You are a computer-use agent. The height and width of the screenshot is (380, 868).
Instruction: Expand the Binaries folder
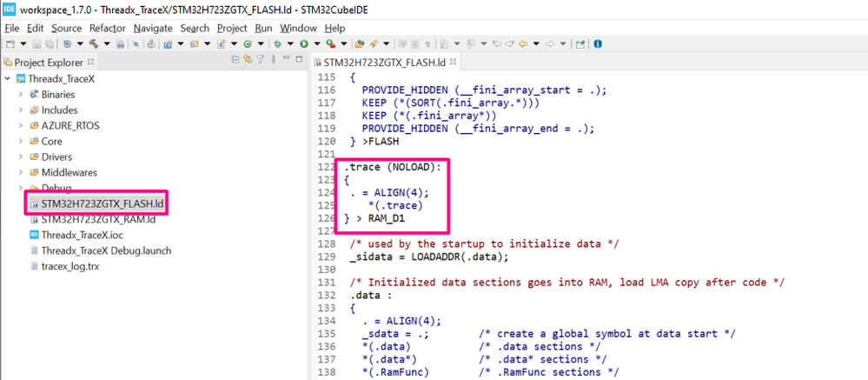21,94
